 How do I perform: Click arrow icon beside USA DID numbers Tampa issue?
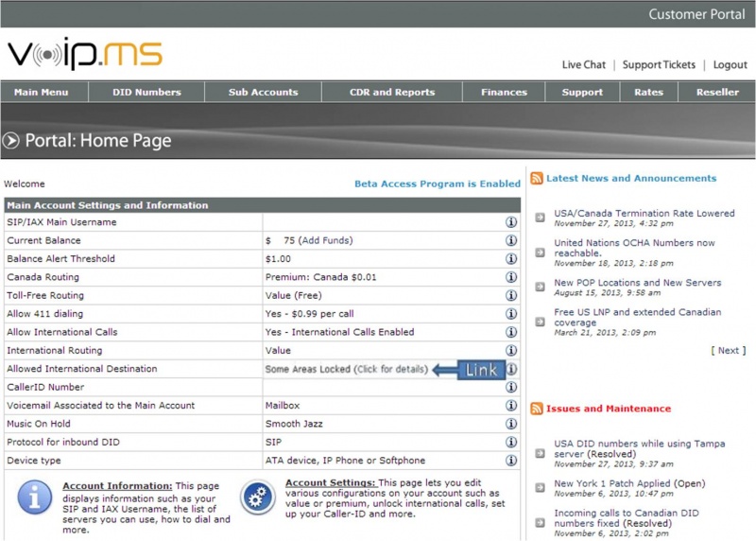pyautogui.click(x=540, y=453)
